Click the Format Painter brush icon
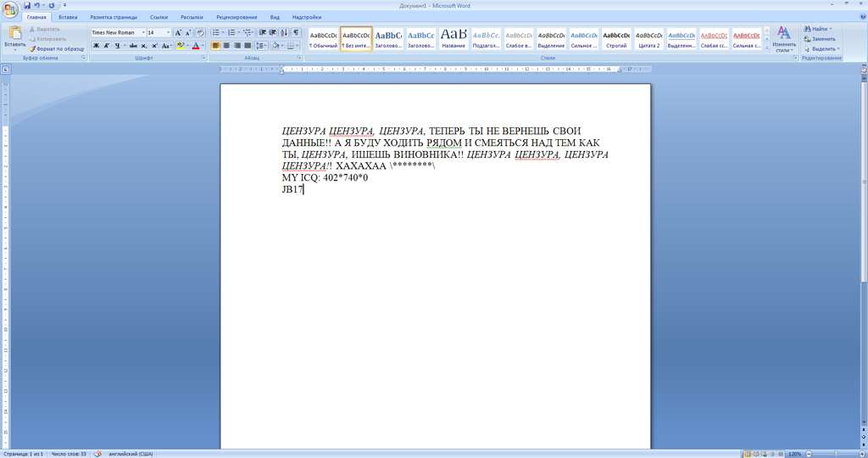Viewport: 868px width, 458px height. coord(33,49)
